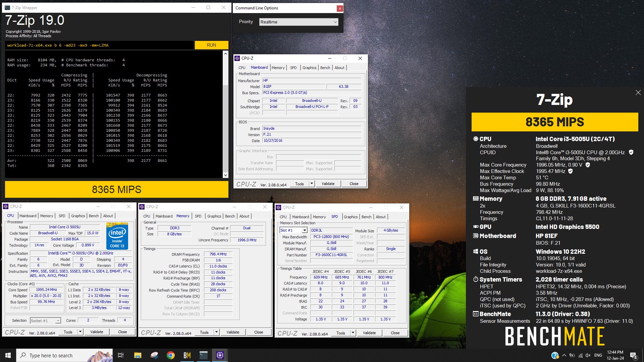Click the help question mark tray icon
The height and width of the screenshot is (362, 644).
[x=555, y=355]
